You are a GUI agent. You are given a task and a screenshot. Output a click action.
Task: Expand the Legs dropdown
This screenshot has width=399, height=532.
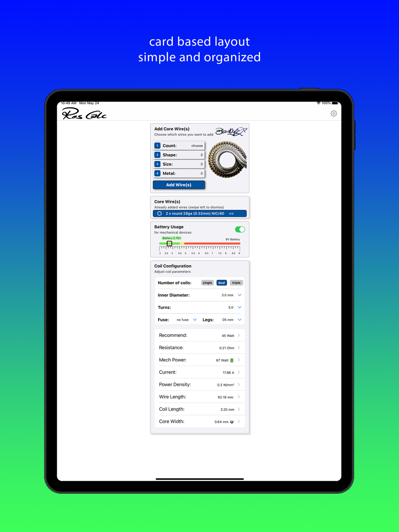tap(239, 320)
